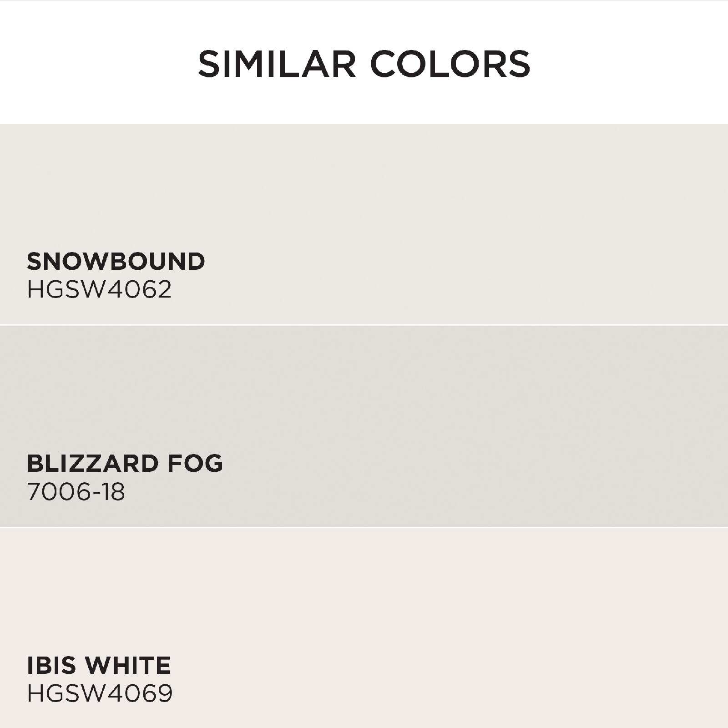Click the white header background beside the heading

628,63
